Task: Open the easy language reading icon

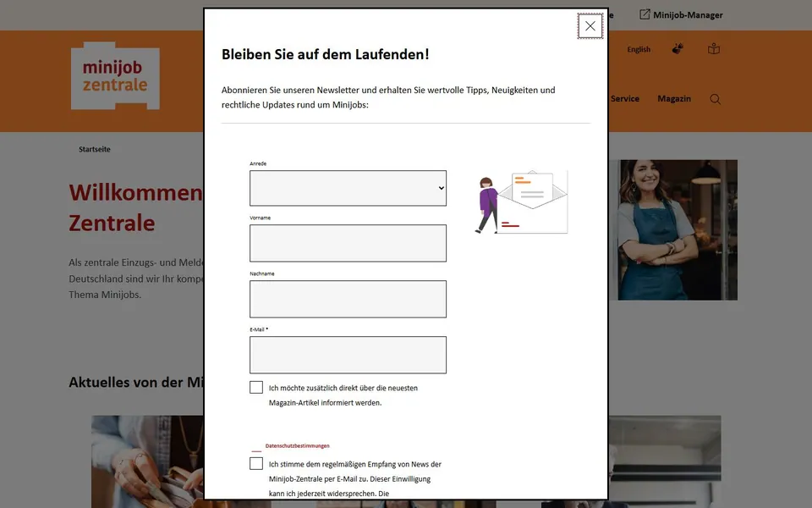Action: pos(714,49)
